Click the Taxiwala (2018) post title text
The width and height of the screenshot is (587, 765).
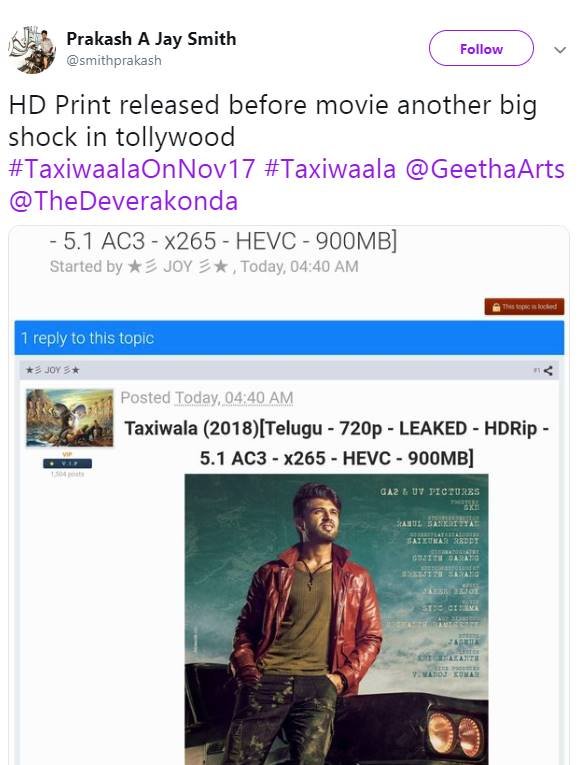337,443
